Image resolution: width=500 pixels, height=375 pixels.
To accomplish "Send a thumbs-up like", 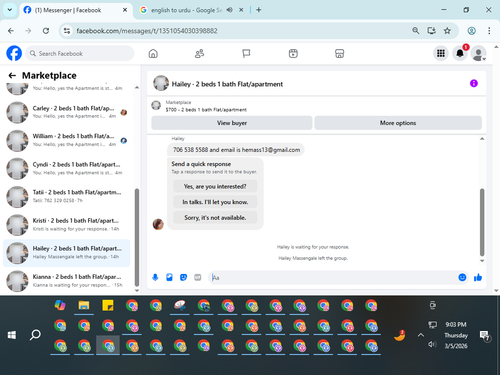I will pyautogui.click(x=478, y=277).
